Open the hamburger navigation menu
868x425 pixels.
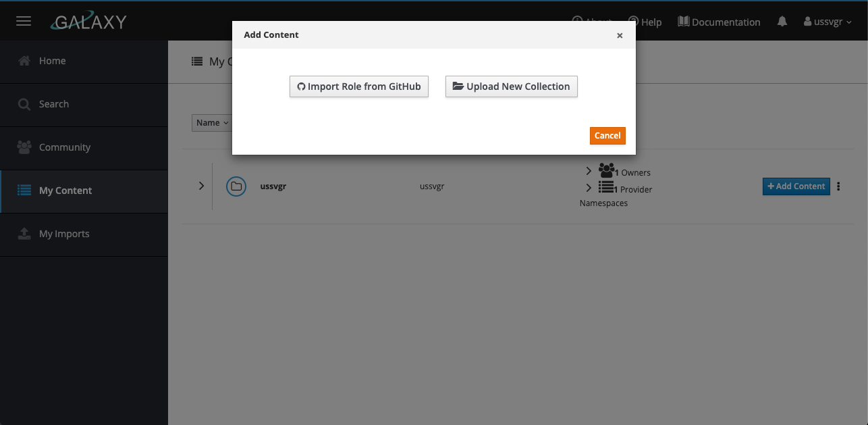pos(24,21)
